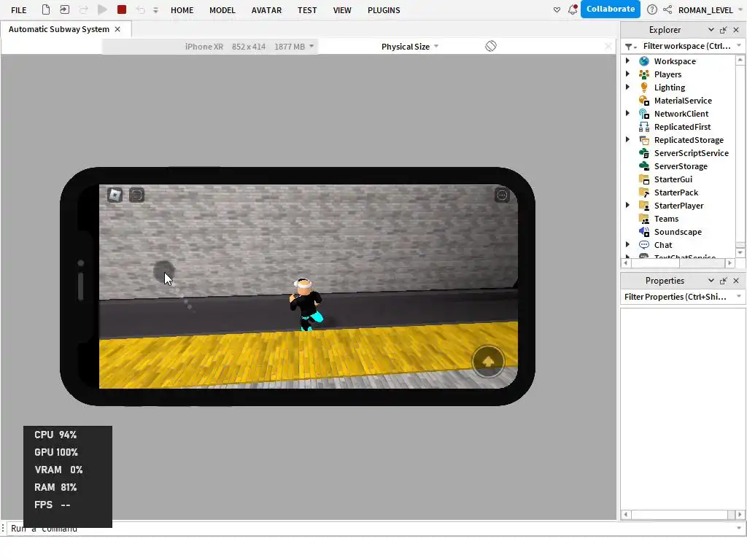The image size is (747, 560).
Task: Tap the Roblox menu icon in-game
Action: point(115,195)
